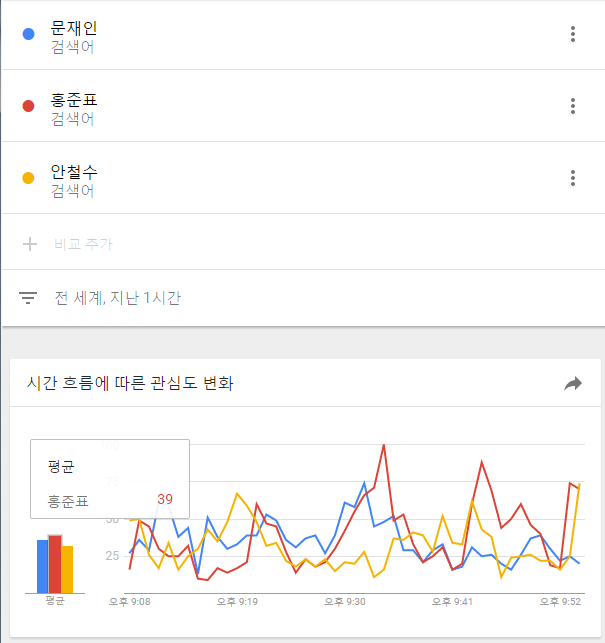605x643 pixels.
Task: Open more options for 홍준표 term
Action: click(x=573, y=106)
